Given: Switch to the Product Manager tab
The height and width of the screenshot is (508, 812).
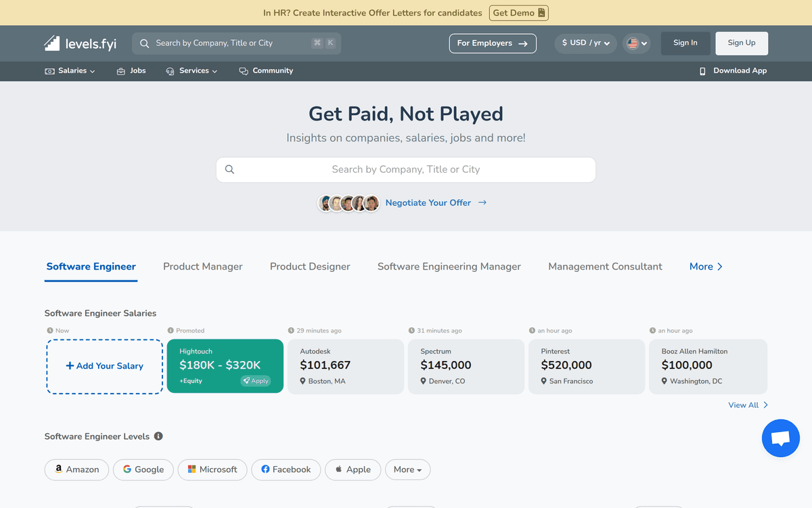Looking at the screenshot, I should (202, 267).
